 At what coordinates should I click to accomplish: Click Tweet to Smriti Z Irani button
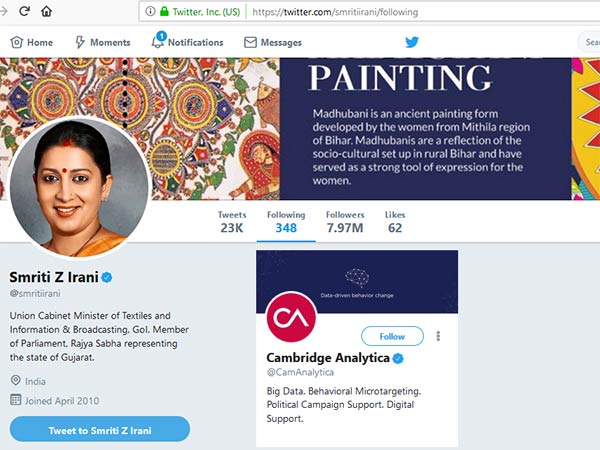(100, 430)
